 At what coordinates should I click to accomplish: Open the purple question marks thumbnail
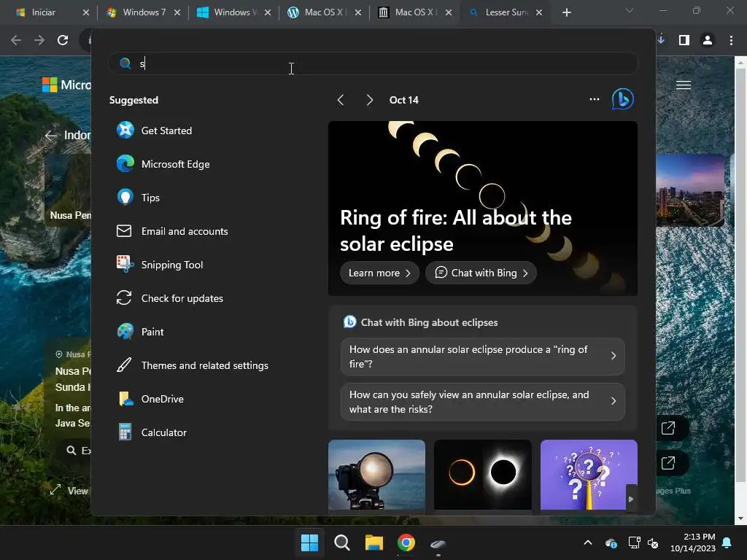[589, 475]
